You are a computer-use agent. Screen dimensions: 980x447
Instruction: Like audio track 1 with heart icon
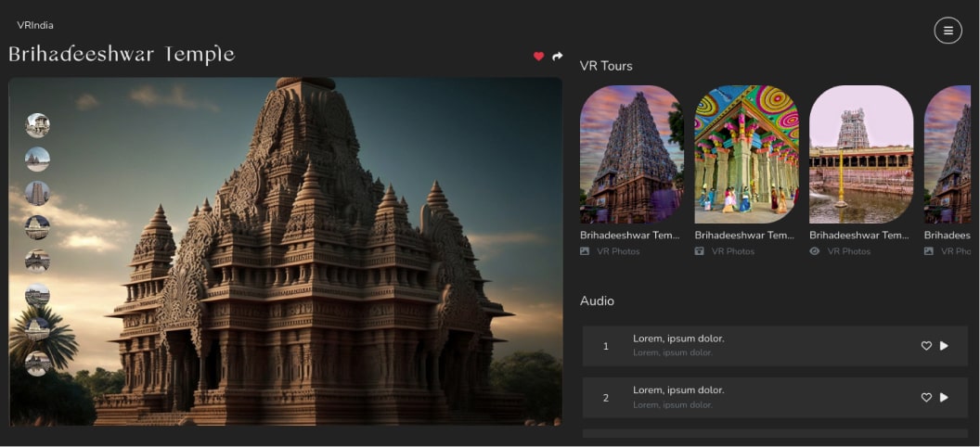pos(926,346)
